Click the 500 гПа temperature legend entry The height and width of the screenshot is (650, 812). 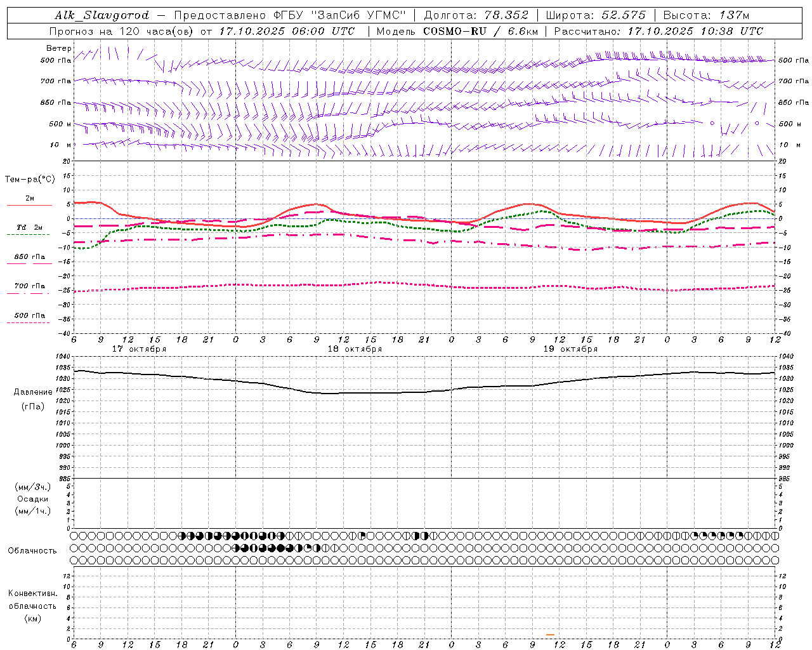click(29, 315)
